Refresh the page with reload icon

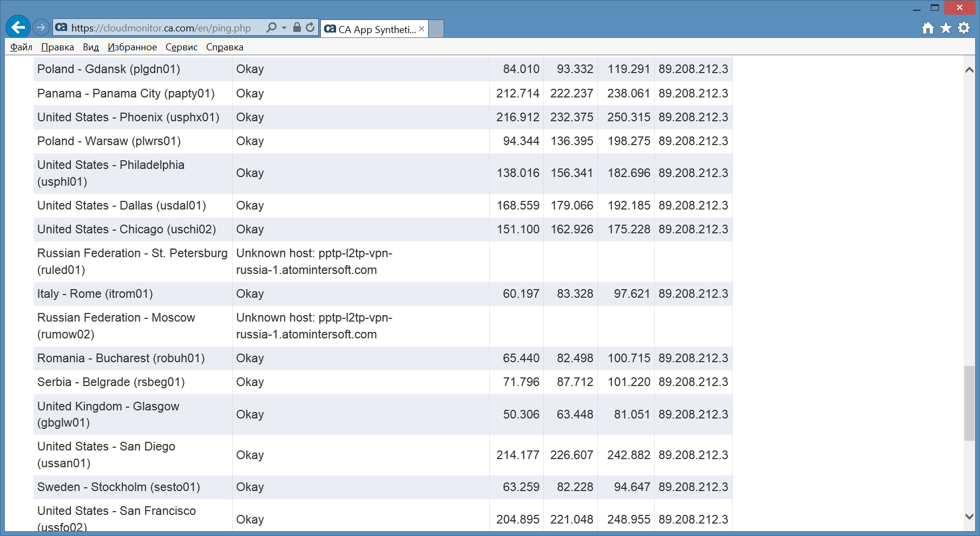(310, 27)
